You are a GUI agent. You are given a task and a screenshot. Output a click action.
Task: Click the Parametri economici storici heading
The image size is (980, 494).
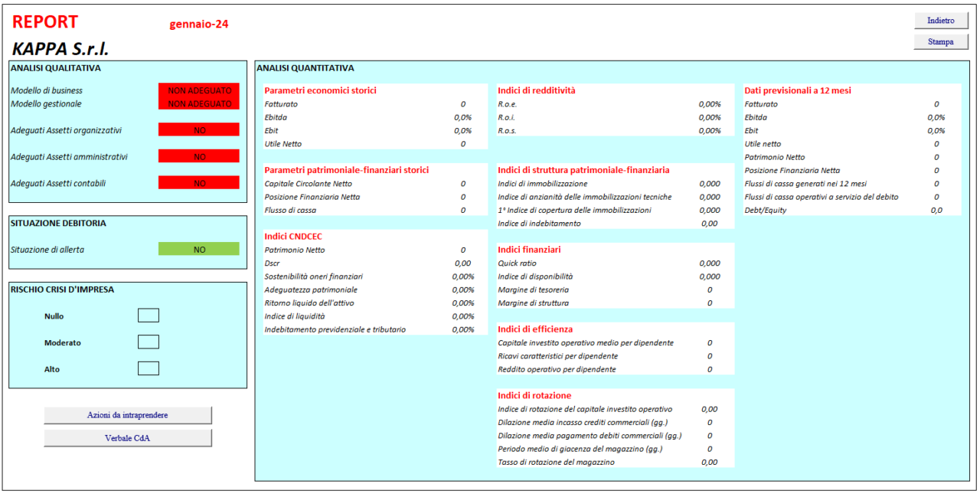coord(320,90)
